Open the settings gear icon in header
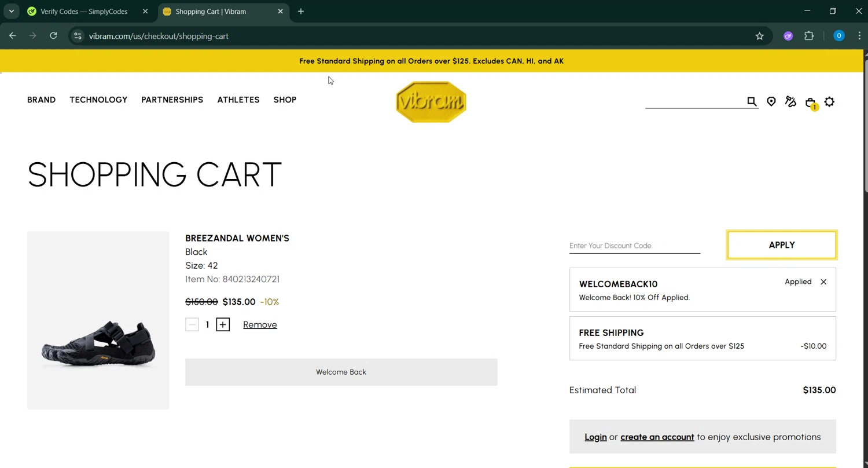Viewport: 868px width, 468px height. pyautogui.click(x=829, y=102)
